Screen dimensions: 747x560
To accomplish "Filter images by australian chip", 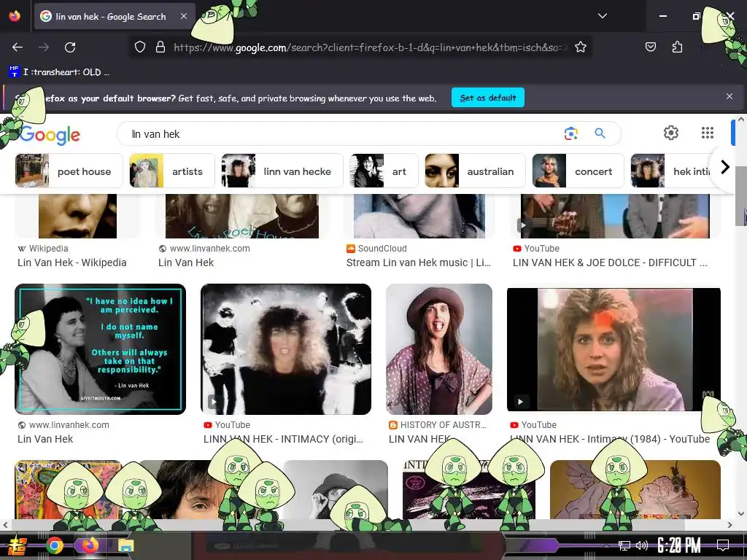I will [x=475, y=171].
